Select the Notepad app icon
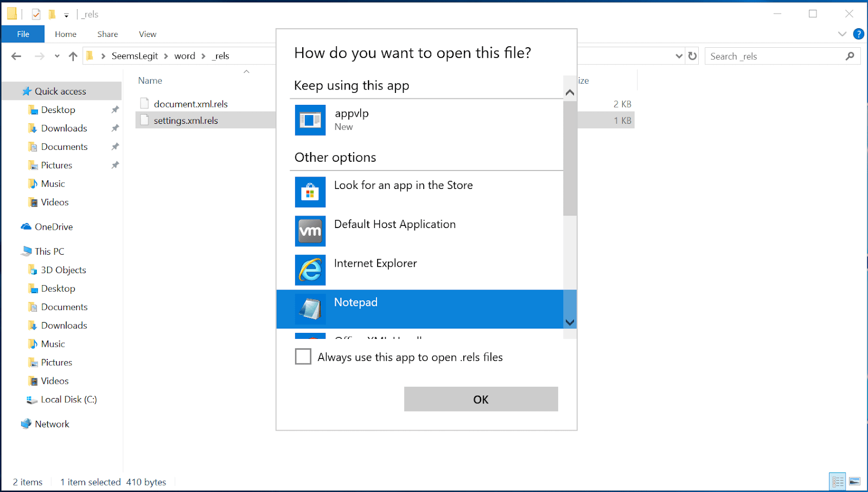Viewport: 868px width, 492px height. pyautogui.click(x=310, y=309)
